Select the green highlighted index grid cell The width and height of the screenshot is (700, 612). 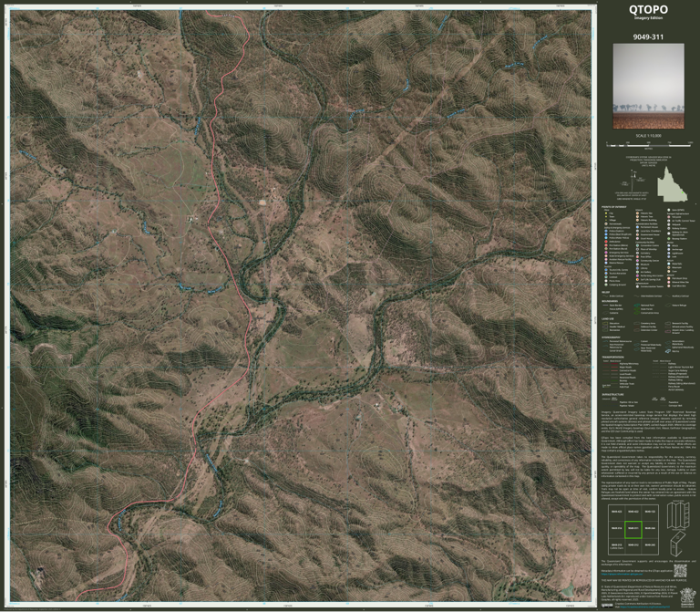pos(633,530)
